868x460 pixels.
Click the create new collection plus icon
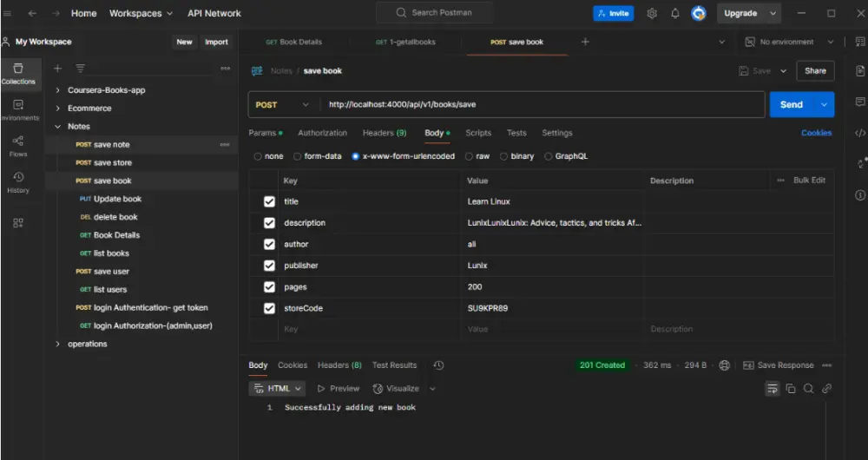(58, 68)
